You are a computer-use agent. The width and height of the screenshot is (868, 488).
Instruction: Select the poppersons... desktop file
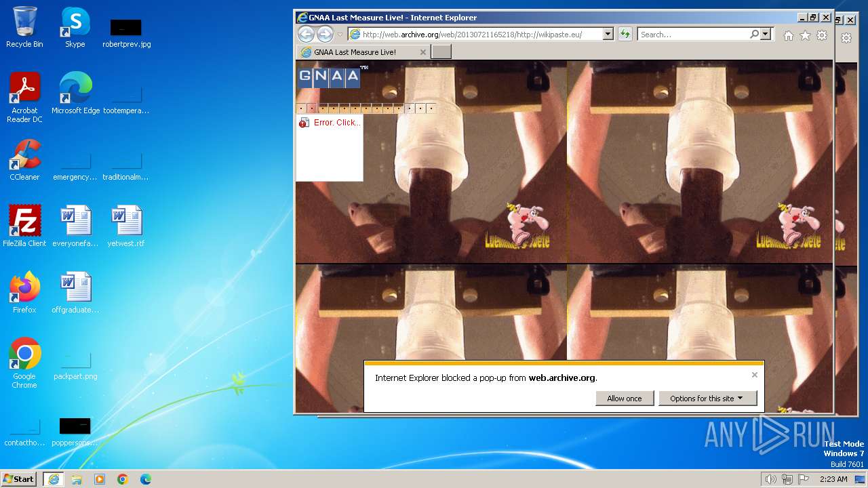click(x=75, y=432)
